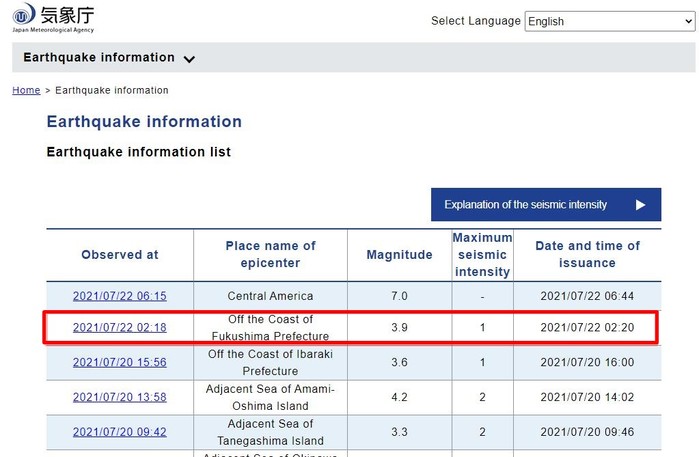
Task: Select the Central America epicenter cell
Action: 270,296
